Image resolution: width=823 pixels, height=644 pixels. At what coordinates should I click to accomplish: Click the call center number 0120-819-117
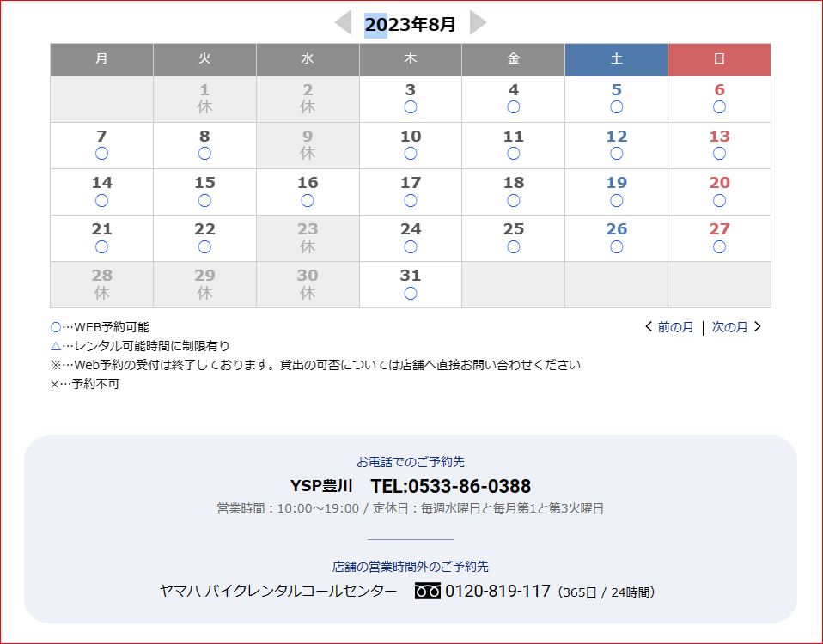coord(497,591)
